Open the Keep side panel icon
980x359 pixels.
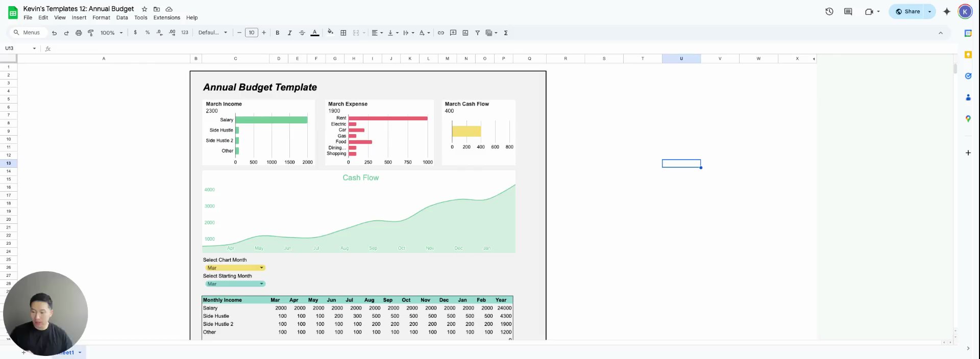(968, 55)
